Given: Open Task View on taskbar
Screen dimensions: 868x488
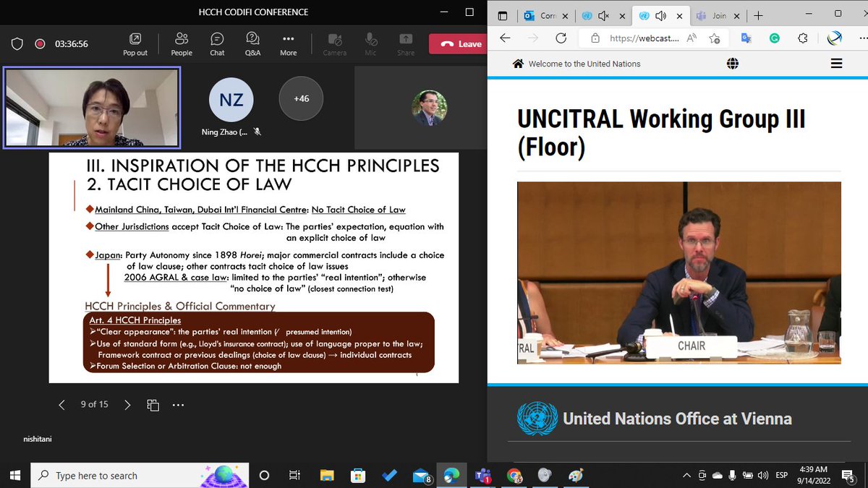Looking at the screenshot, I should tap(294, 475).
